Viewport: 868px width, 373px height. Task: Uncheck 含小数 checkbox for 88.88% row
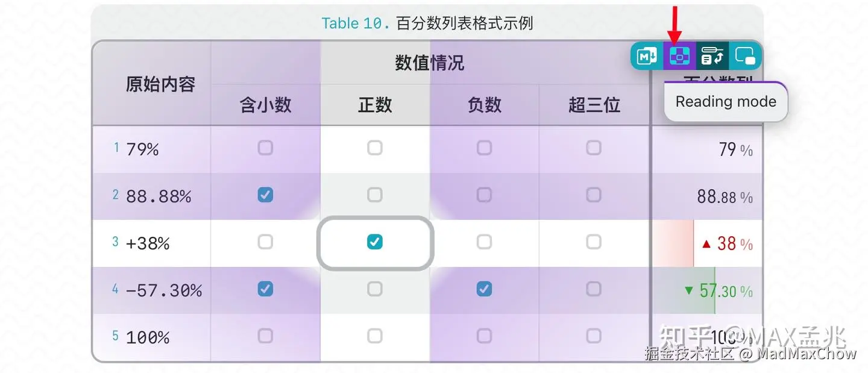pyautogui.click(x=265, y=195)
